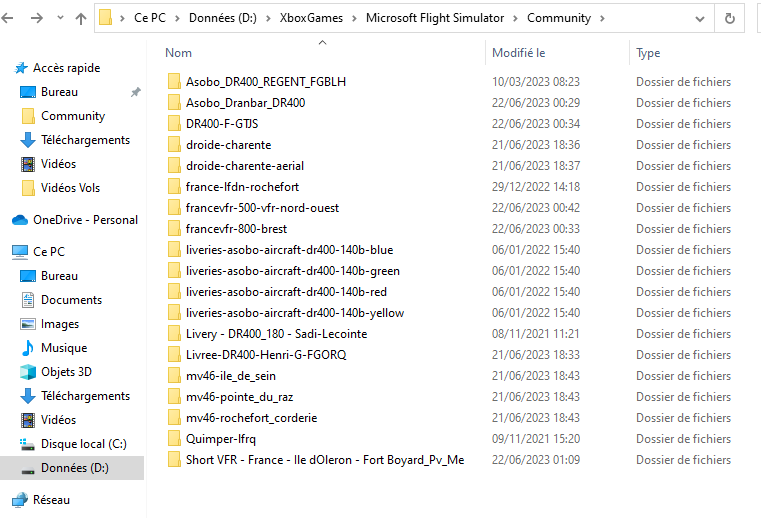Viewport: 761px width, 518px height.
Task: Go forward with the Forward arrow
Action: (x=36, y=18)
